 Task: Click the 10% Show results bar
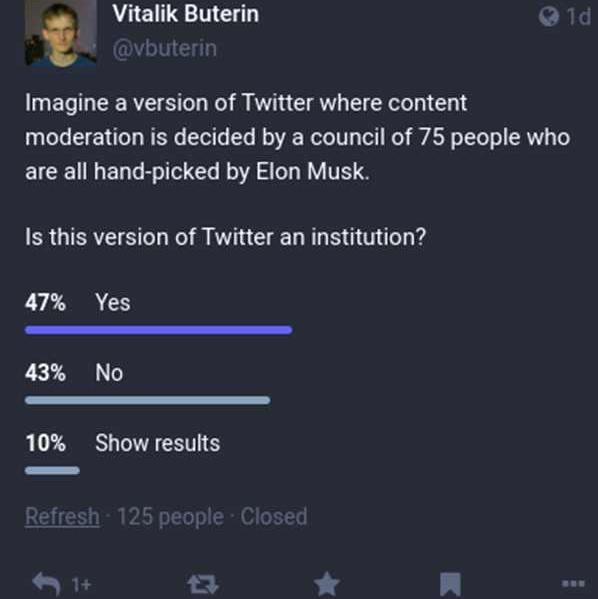point(52,471)
